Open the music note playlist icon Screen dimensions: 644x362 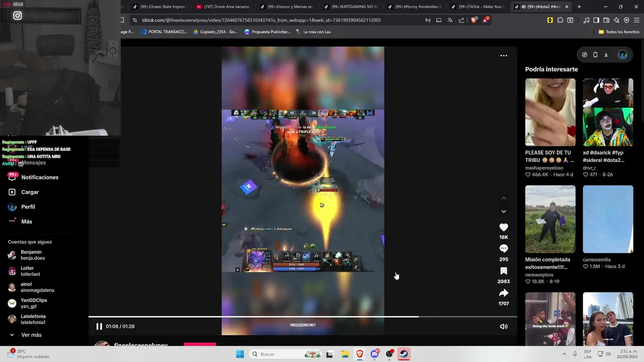tap(586, 20)
